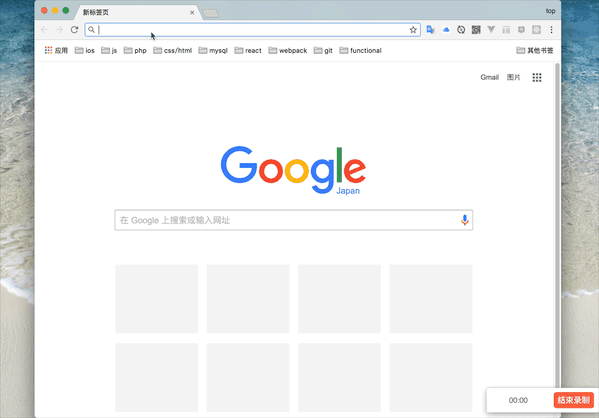This screenshot has width=599, height=418.
Task: Click the address bar search icon
Action: coord(91,29)
